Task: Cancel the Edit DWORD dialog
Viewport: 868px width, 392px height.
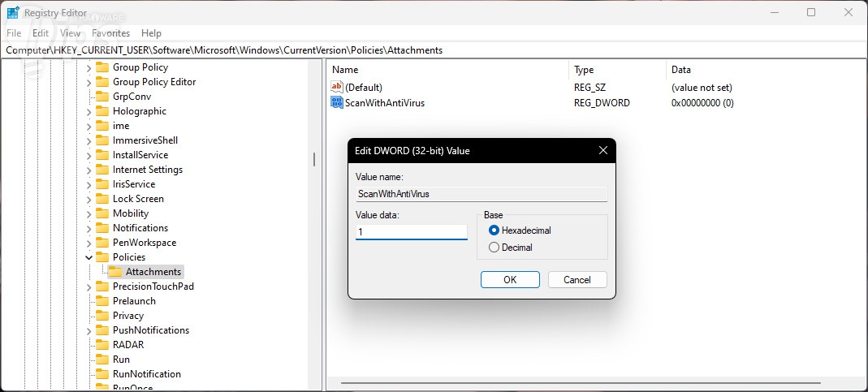Action: (577, 279)
